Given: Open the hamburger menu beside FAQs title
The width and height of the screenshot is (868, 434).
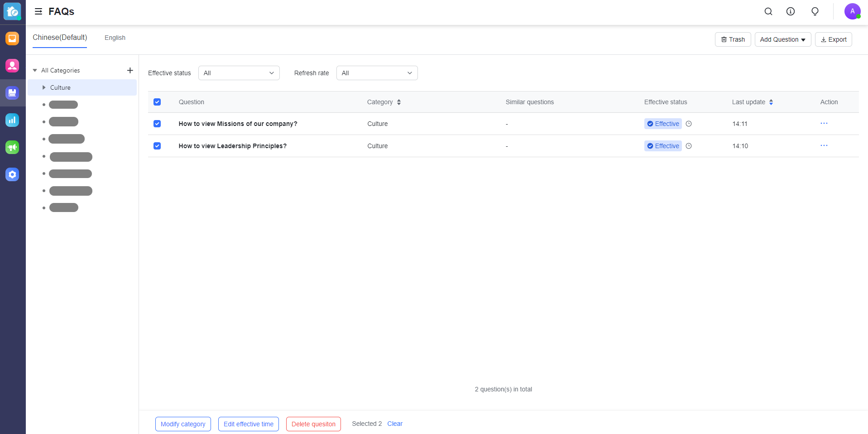Looking at the screenshot, I should pos(38,11).
